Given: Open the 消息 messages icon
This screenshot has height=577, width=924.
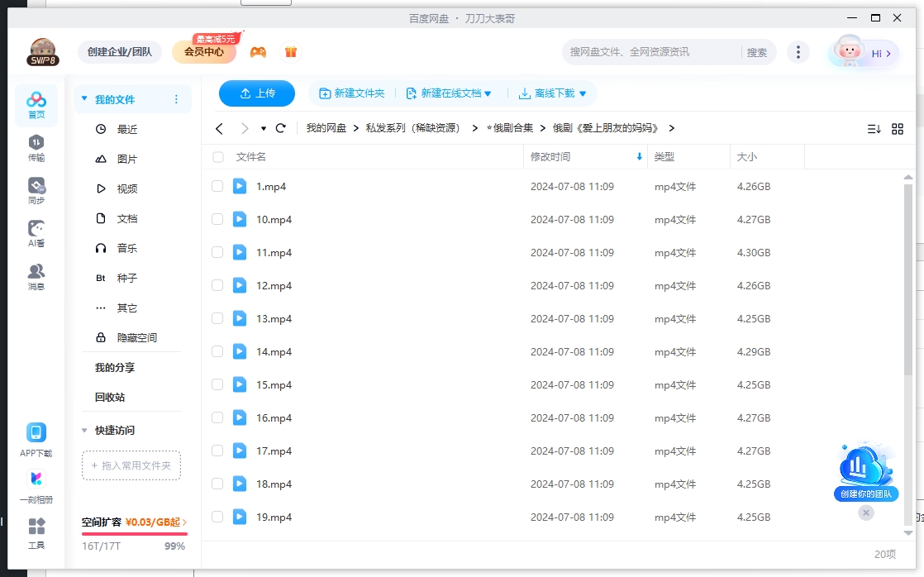Looking at the screenshot, I should tap(36, 274).
